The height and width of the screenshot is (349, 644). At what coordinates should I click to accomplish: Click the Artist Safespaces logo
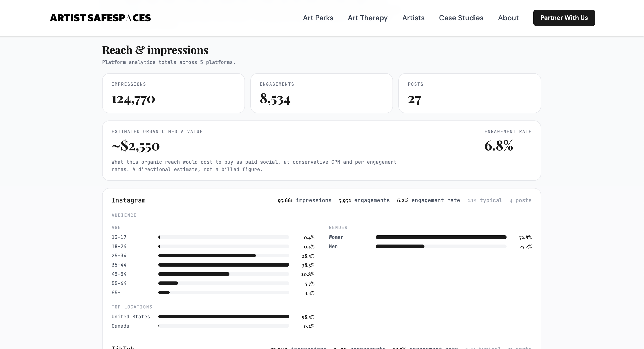100,18
